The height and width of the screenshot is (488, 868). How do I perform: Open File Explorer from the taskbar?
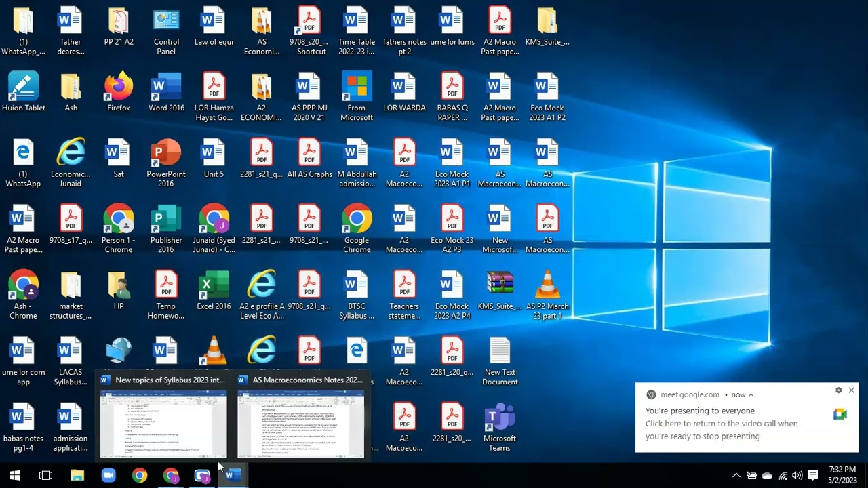pyautogui.click(x=77, y=475)
